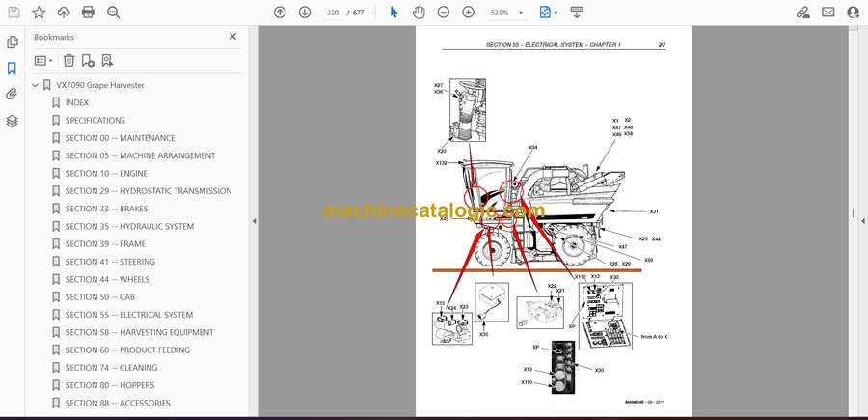
Task: Click bookmark icon beside INDEX
Action: click(55, 102)
